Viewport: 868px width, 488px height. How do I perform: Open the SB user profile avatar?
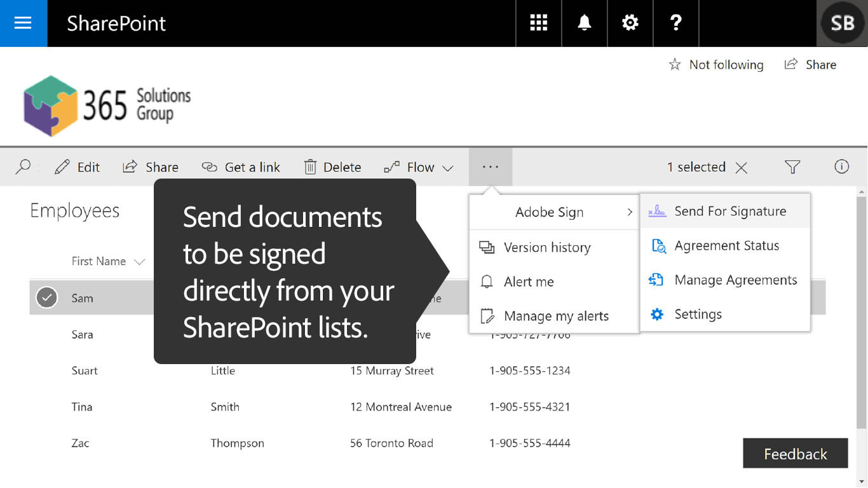[842, 24]
